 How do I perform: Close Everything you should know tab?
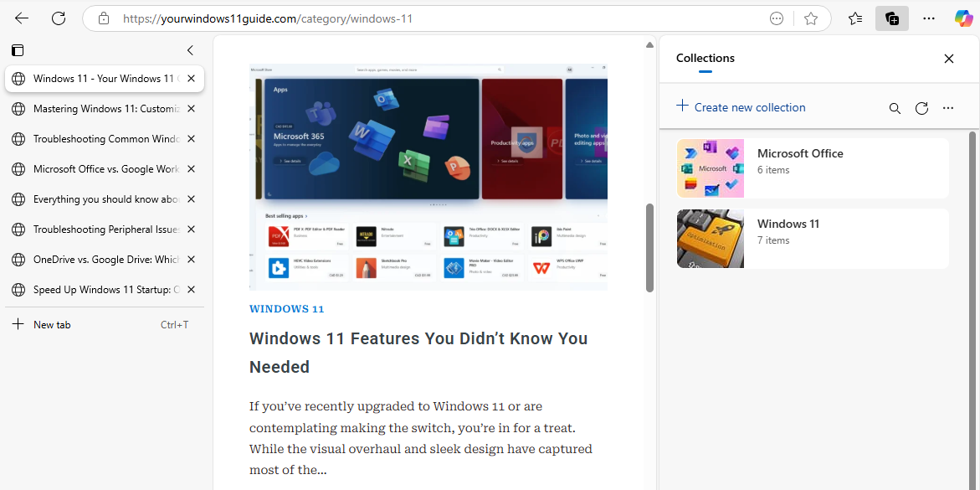(x=192, y=199)
